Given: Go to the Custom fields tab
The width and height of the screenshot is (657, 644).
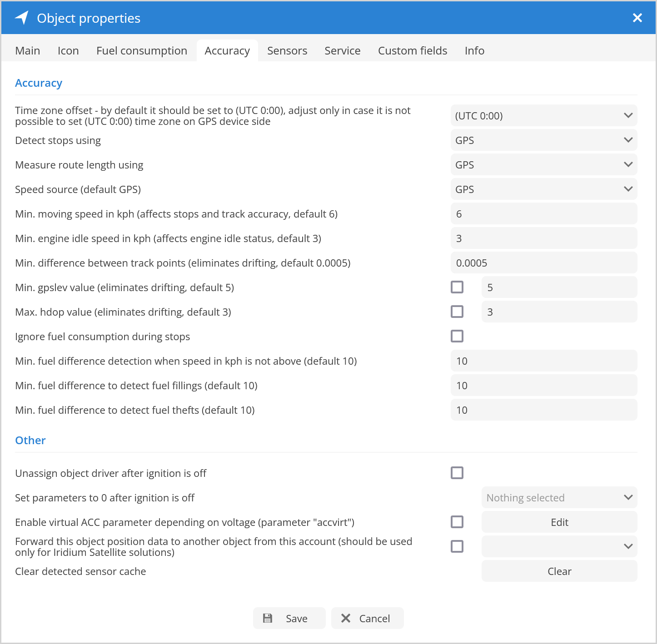Looking at the screenshot, I should [413, 50].
